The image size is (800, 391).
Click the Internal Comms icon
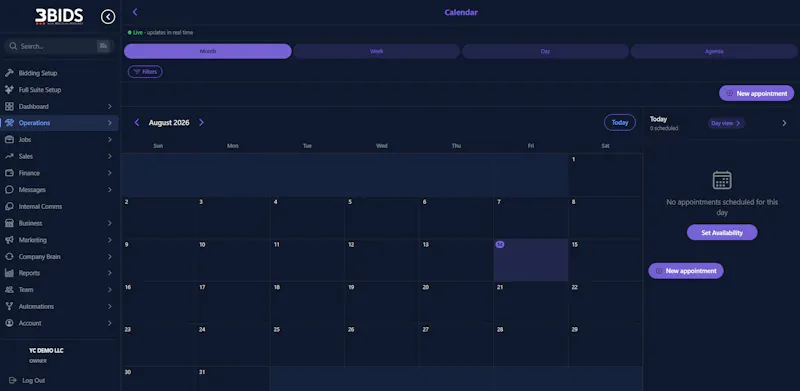coord(9,207)
